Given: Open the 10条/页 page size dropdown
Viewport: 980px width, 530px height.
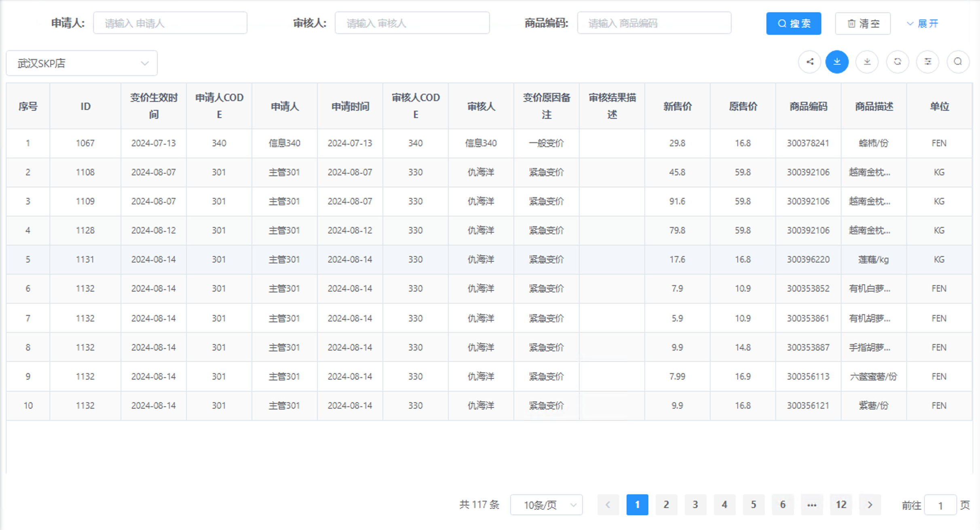Looking at the screenshot, I should pyautogui.click(x=546, y=505).
